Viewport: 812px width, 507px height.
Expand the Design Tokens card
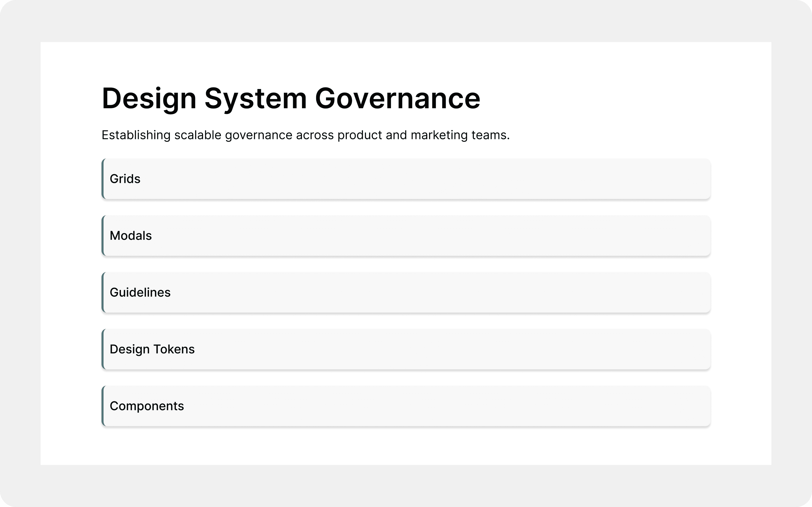pos(406,349)
